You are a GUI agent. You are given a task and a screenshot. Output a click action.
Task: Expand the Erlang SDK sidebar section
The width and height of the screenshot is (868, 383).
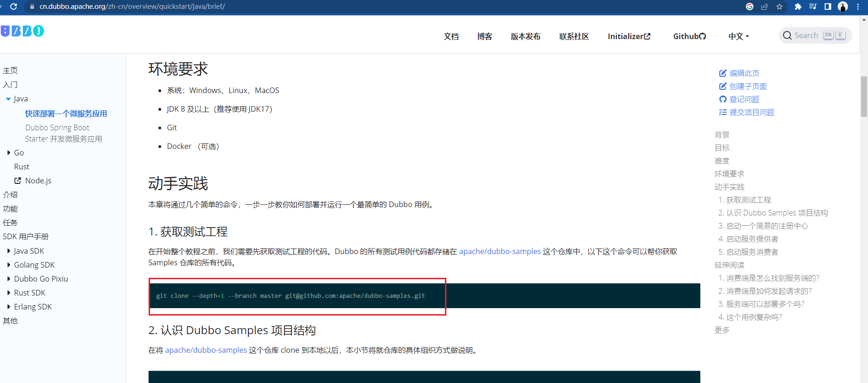(x=8, y=307)
